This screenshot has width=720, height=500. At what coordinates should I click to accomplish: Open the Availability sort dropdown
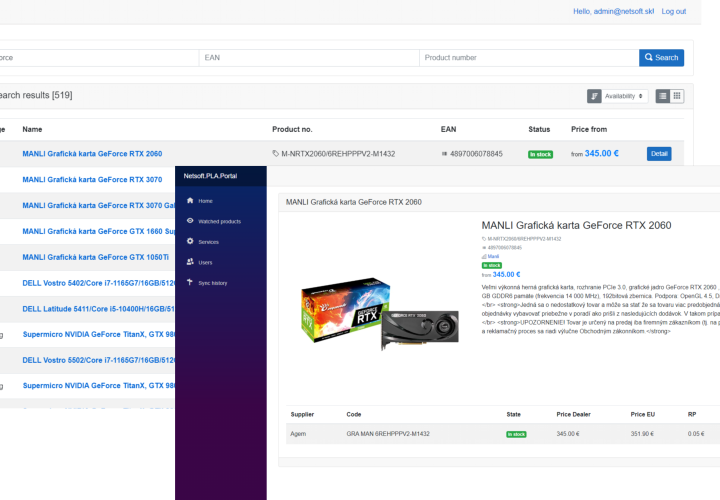pos(624,96)
